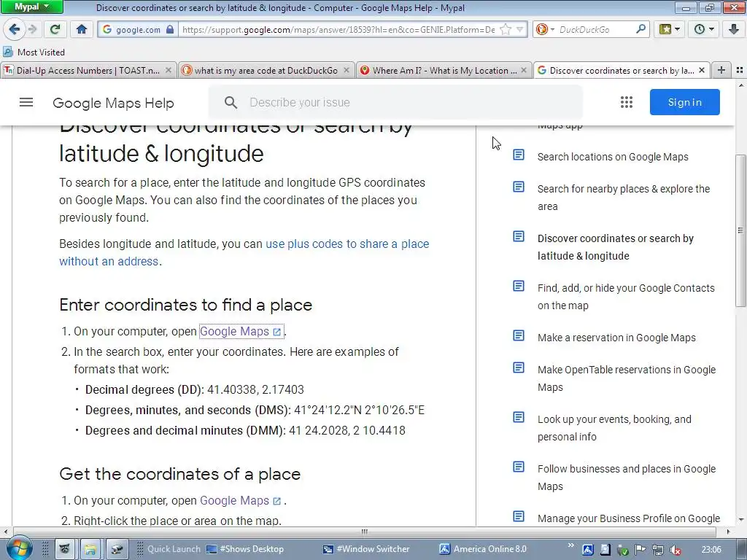Image resolution: width=747 pixels, height=560 pixels.
Task: Click the magnifier in DuckDuckGo search box
Action: coord(640,29)
